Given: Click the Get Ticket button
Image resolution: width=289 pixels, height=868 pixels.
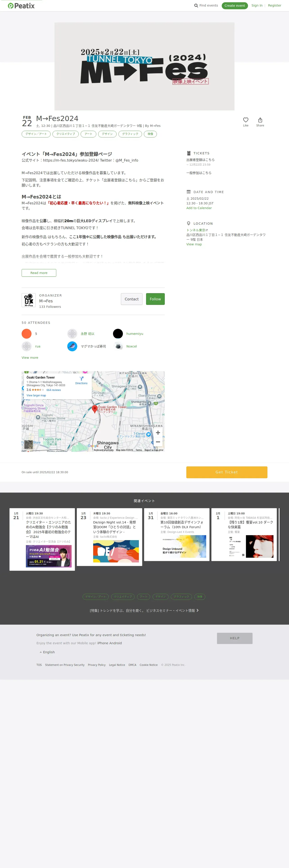Looking at the screenshot, I should coord(227,472).
